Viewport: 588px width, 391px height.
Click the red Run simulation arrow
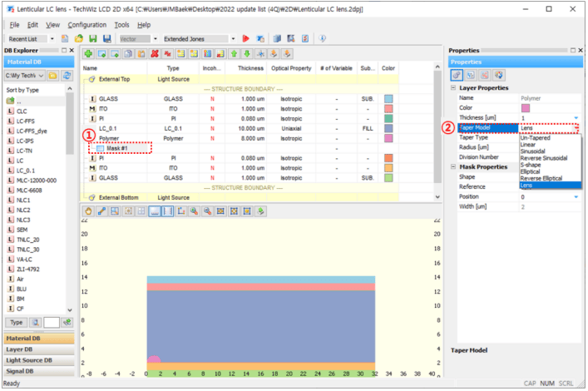click(x=245, y=38)
